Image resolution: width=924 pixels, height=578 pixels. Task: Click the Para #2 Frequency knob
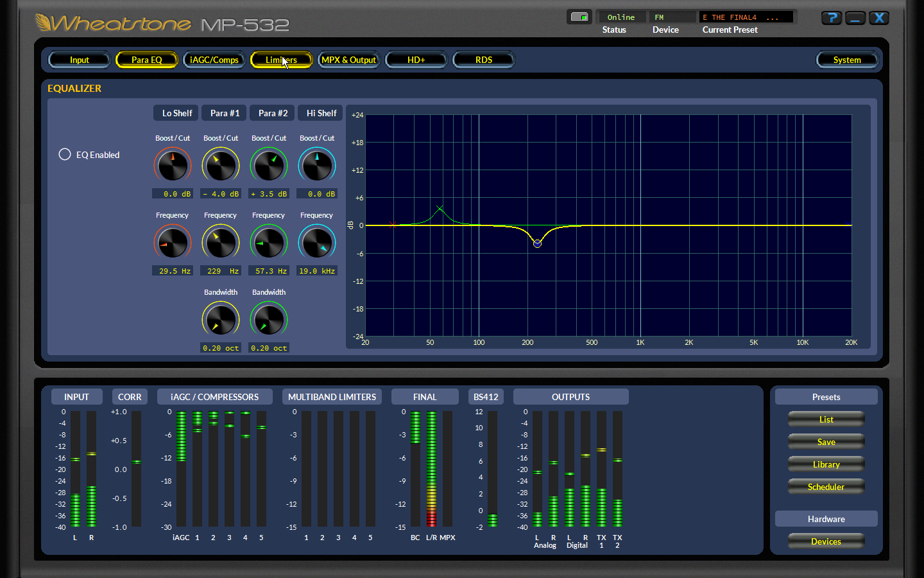(269, 242)
